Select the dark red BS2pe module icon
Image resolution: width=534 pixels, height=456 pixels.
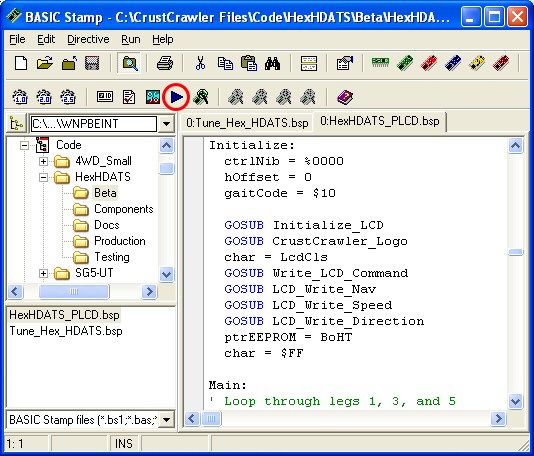(x=501, y=63)
